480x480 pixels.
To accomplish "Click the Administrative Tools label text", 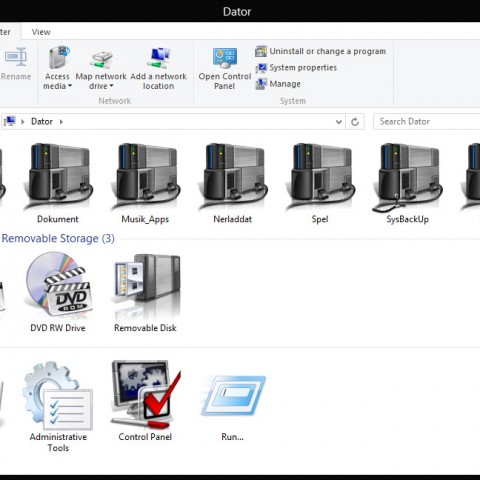I will click(58, 442).
